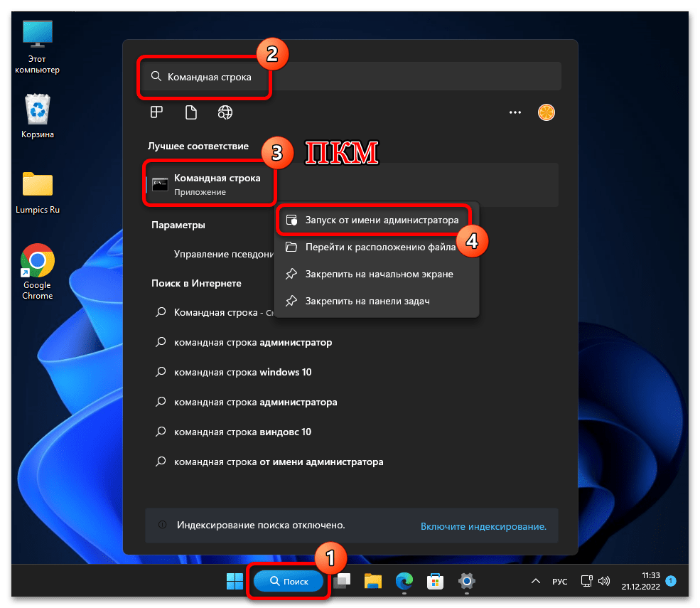700x608 pixels.
Task: Open notification badge showing 1
Action: click(x=671, y=581)
